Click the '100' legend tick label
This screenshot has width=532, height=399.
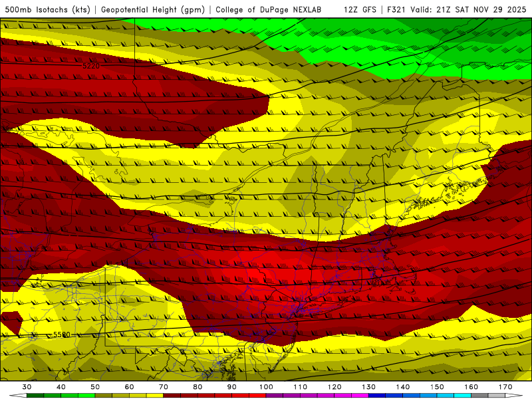266,387
